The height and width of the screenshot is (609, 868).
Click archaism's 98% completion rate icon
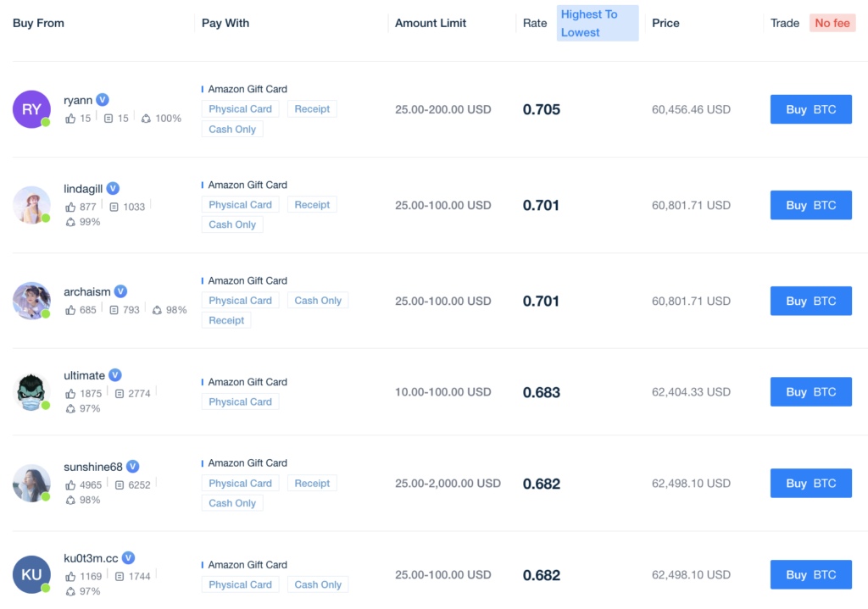click(x=157, y=310)
